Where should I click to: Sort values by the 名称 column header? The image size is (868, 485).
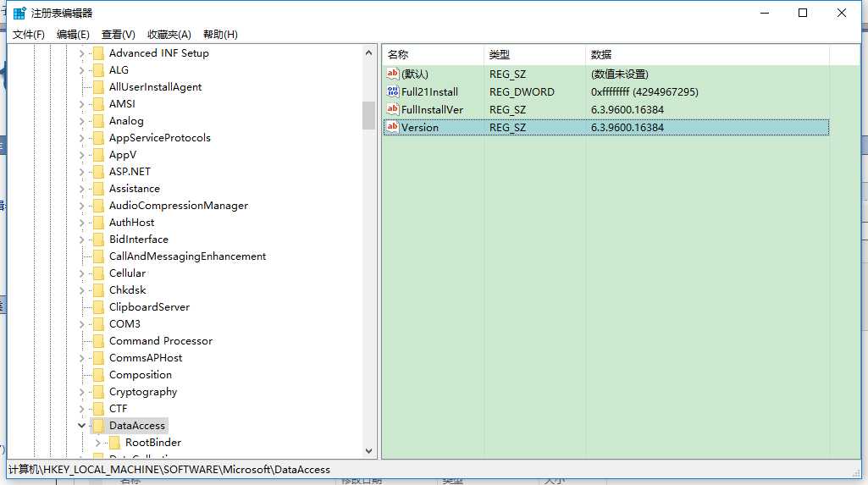(433, 55)
